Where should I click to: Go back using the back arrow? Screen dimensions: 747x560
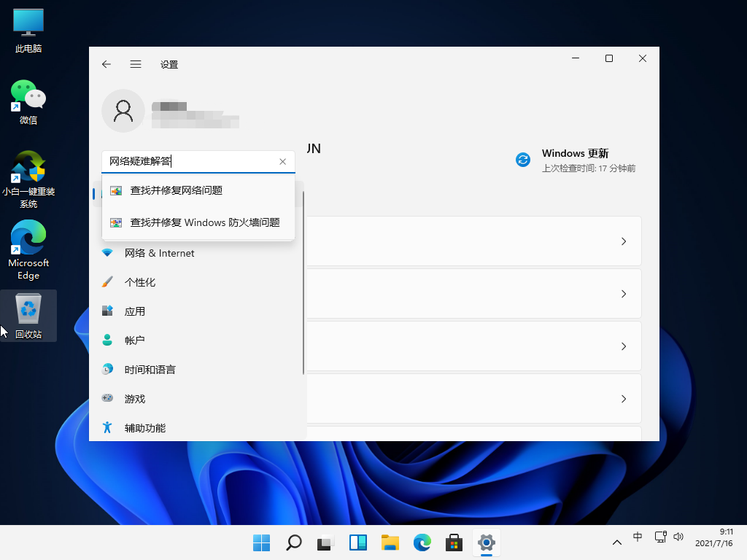(106, 64)
